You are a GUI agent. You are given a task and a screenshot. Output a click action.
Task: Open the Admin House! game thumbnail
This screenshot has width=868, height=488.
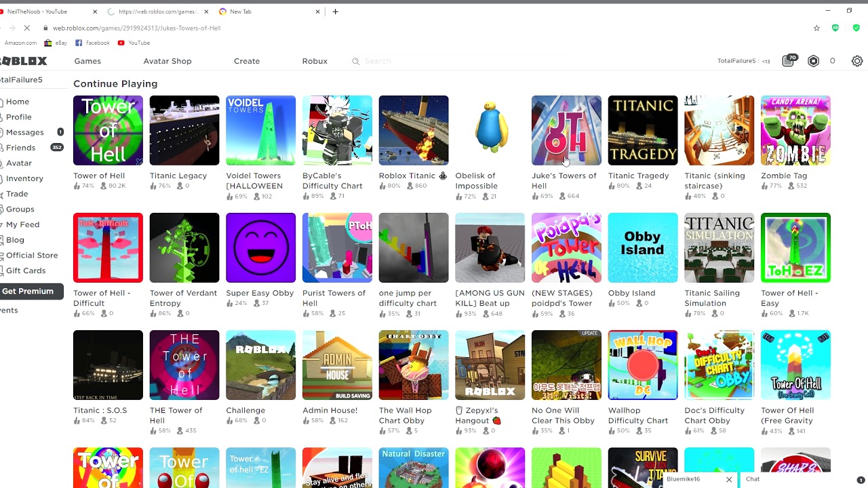pos(337,365)
